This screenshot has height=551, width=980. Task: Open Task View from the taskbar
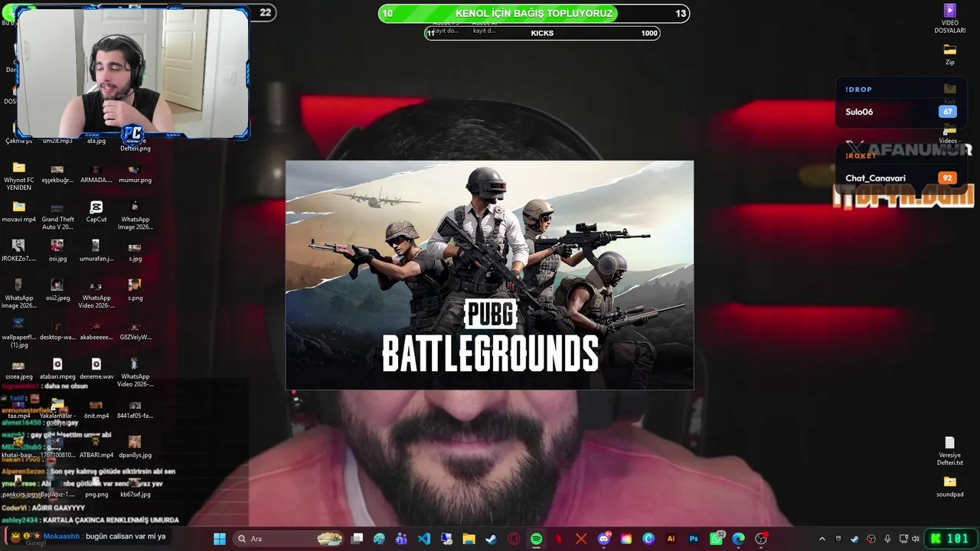coord(357,539)
